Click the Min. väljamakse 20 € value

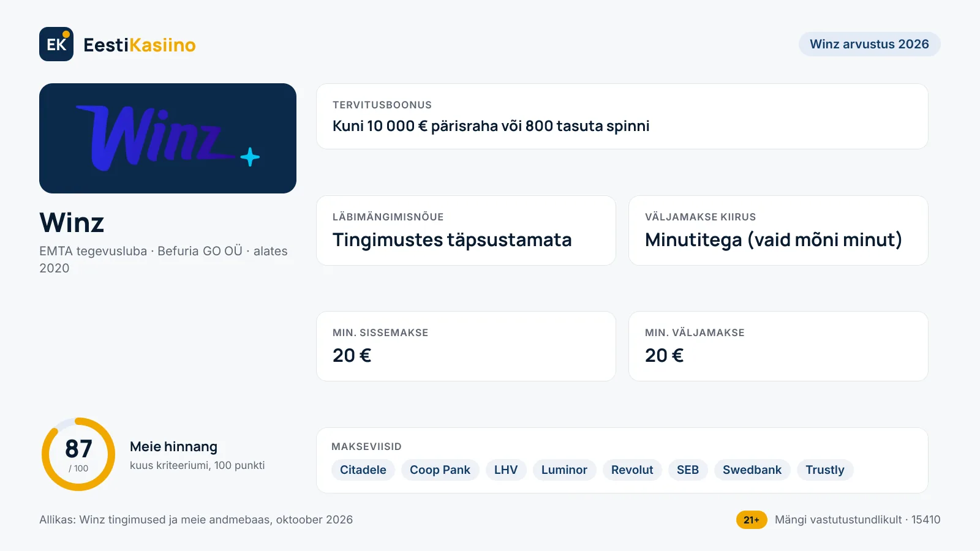click(665, 356)
